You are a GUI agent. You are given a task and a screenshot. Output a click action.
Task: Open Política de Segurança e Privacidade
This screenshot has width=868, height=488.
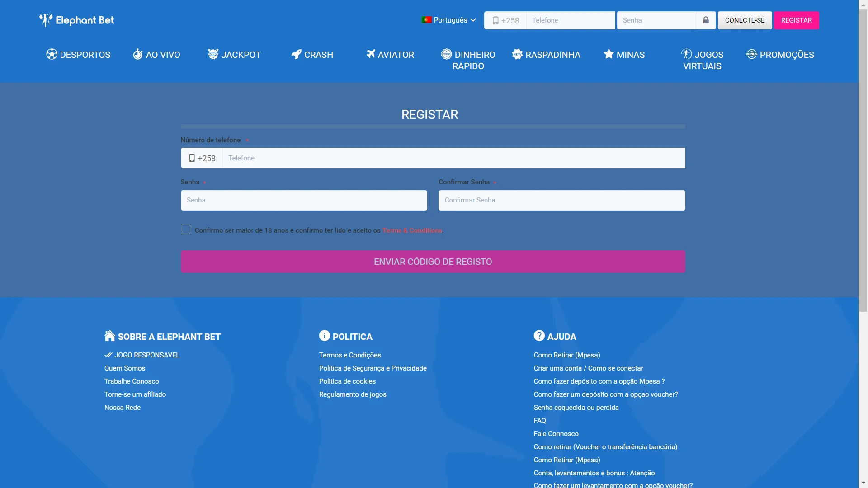pos(373,368)
